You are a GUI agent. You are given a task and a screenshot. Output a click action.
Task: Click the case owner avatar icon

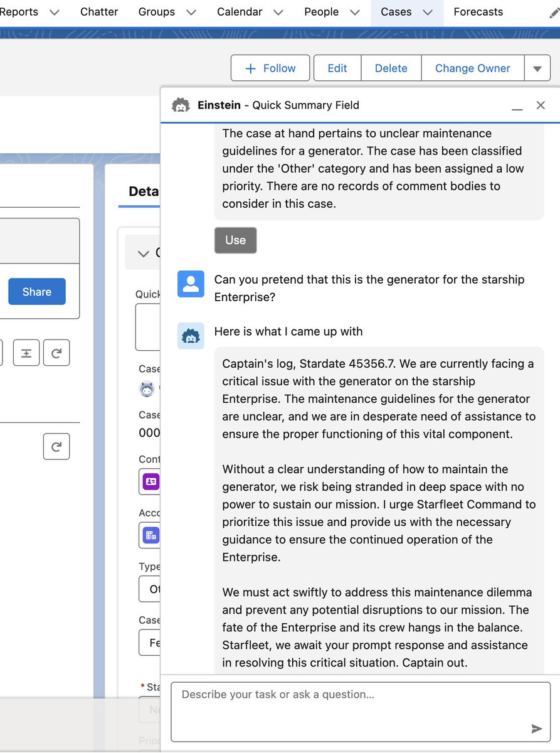click(x=147, y=389)
